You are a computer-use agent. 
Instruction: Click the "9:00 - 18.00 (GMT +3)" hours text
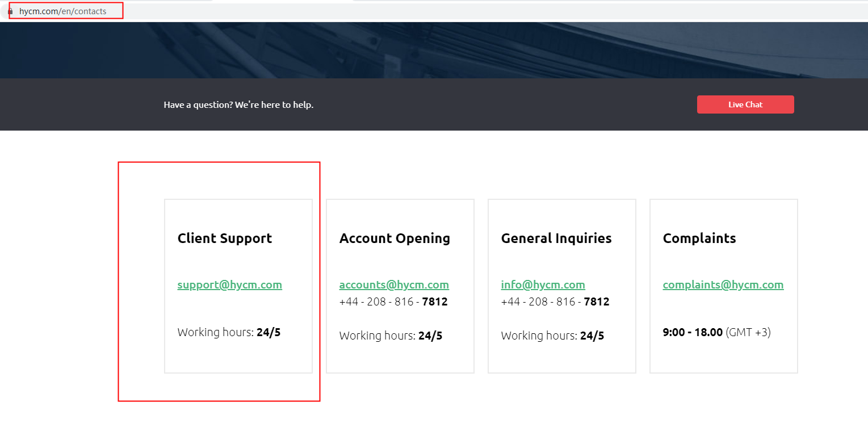coord(716,332)
